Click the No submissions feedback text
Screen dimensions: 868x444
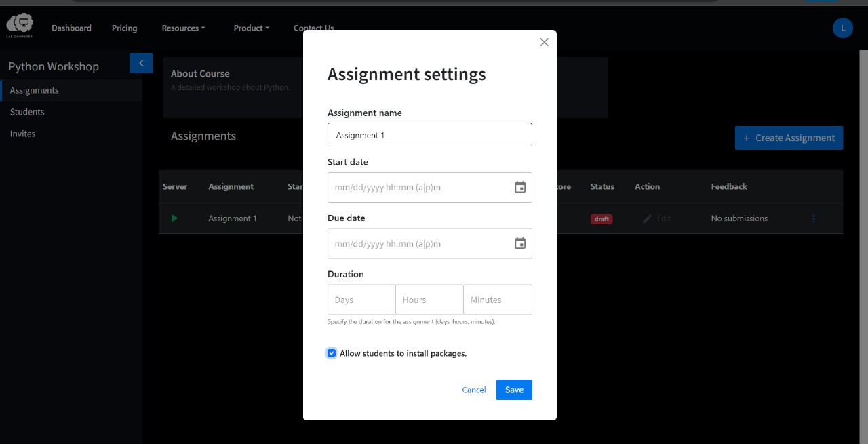tap(739, 218)
